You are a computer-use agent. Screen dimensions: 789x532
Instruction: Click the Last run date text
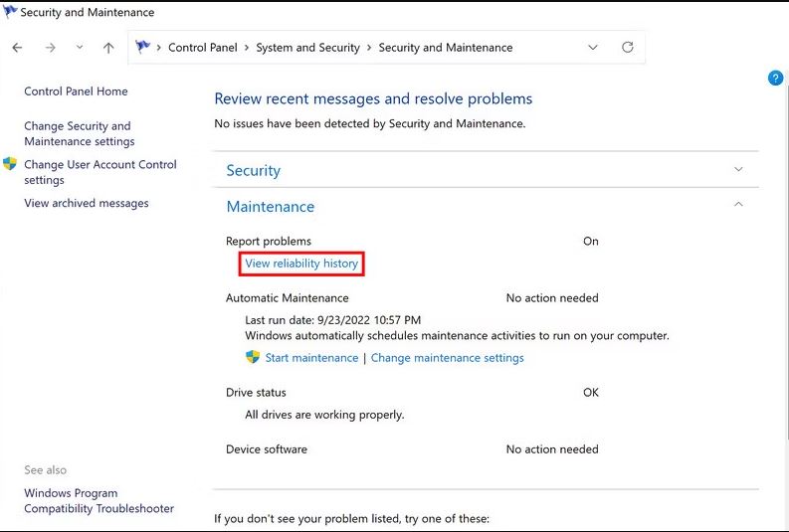click(333, 320)
